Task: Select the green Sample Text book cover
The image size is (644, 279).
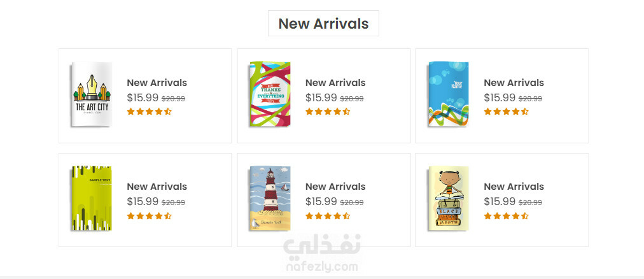Action: [x=92, y=199]
